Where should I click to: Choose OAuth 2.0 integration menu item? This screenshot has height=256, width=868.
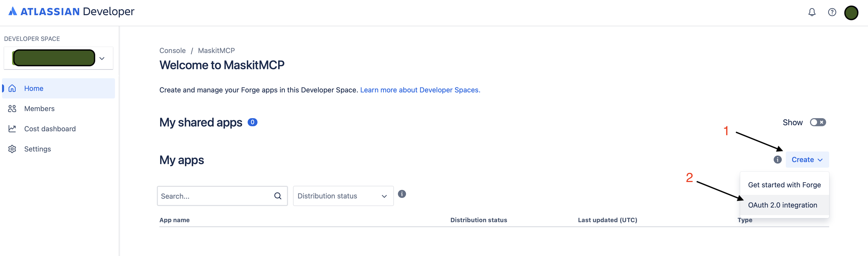784,205
